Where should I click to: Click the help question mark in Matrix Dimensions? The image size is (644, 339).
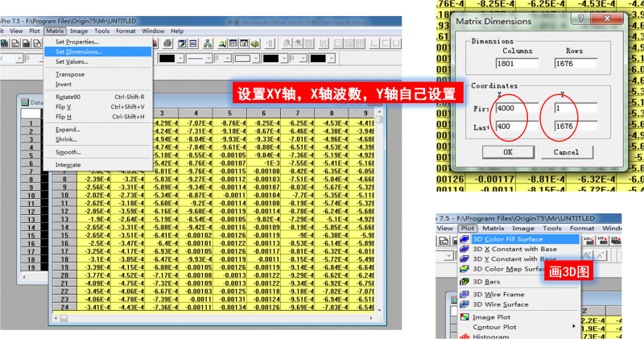(580, 19)
